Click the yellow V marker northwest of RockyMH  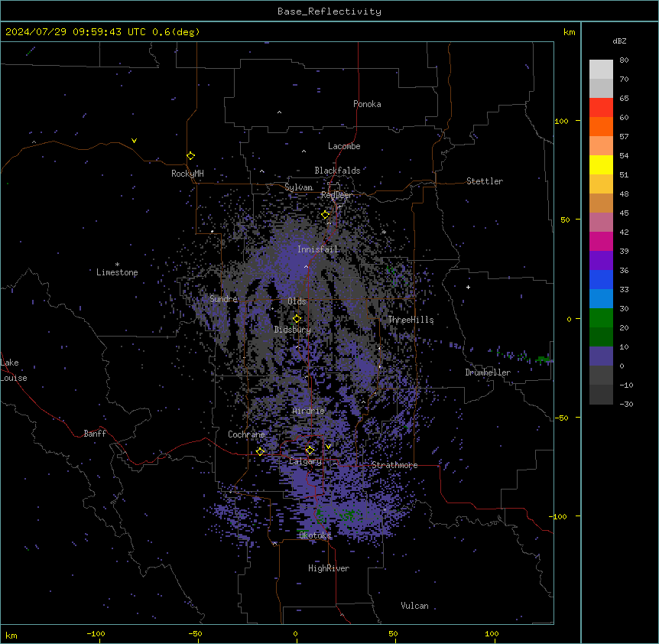point(134,141)
